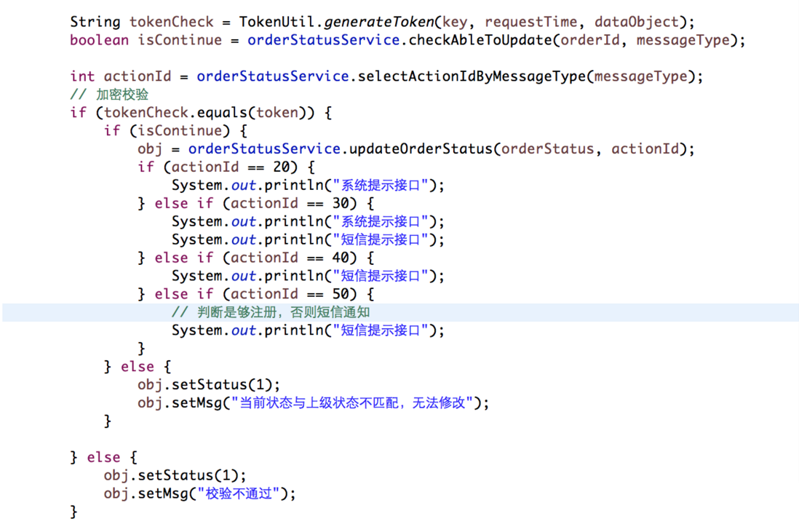This screenshot has width=799, height=532.
Task: Click the string "当前状态与上级状态不匹配，无法修改"
Action: point(352,403)
